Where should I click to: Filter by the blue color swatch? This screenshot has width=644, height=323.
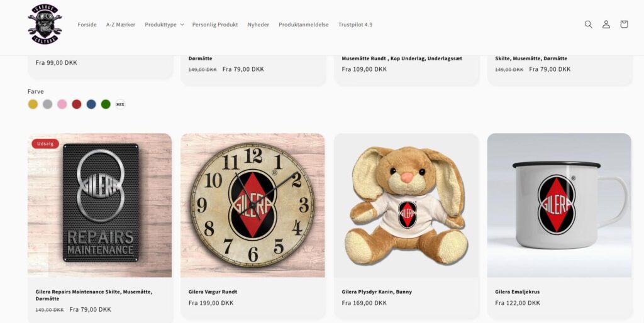pyautogui.click(x=91, y=104)
